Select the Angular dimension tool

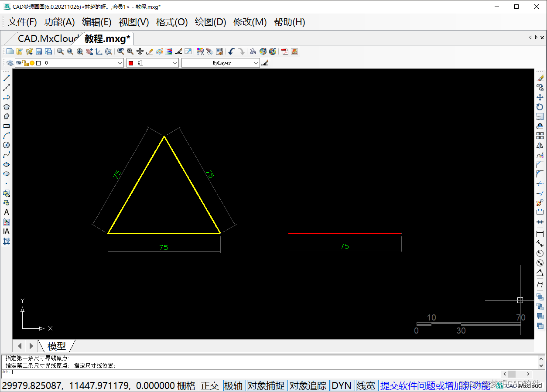coord(540,273)
